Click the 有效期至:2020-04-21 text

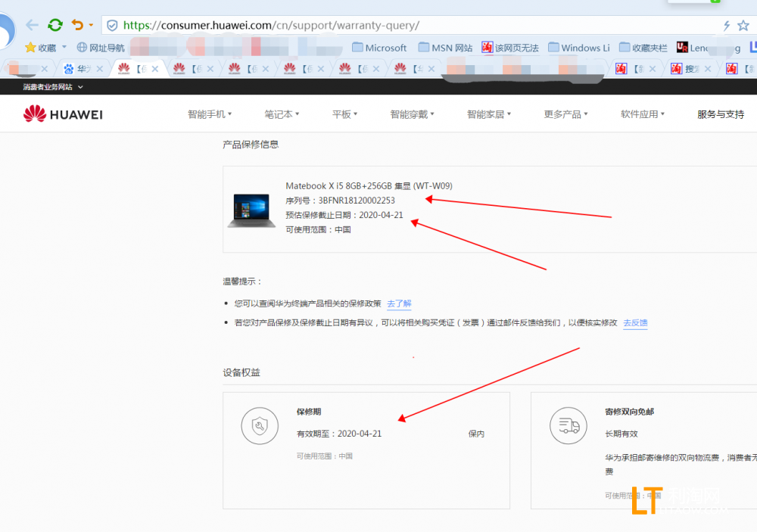click(339, 434)
